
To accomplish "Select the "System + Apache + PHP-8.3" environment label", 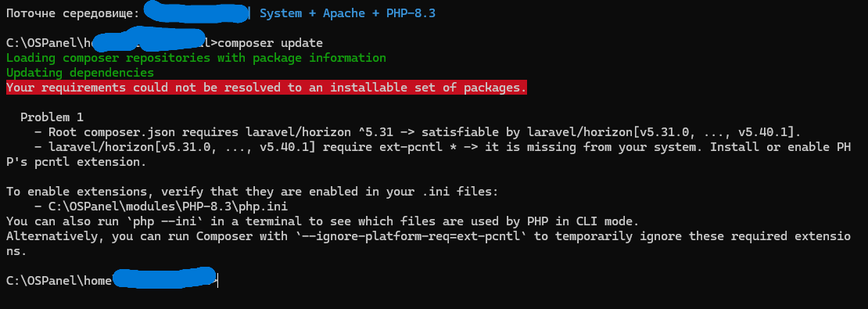I will [x=347, y=13].
